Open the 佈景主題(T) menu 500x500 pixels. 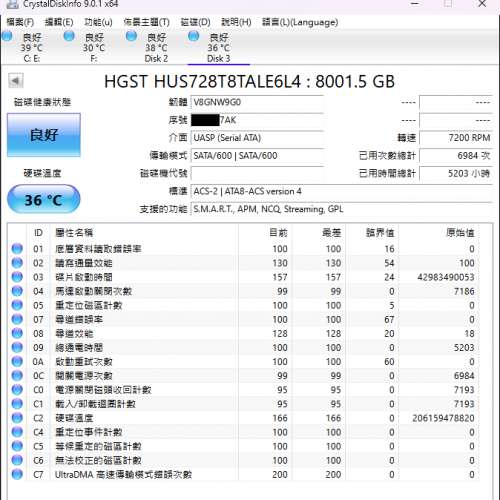[146, 22]
